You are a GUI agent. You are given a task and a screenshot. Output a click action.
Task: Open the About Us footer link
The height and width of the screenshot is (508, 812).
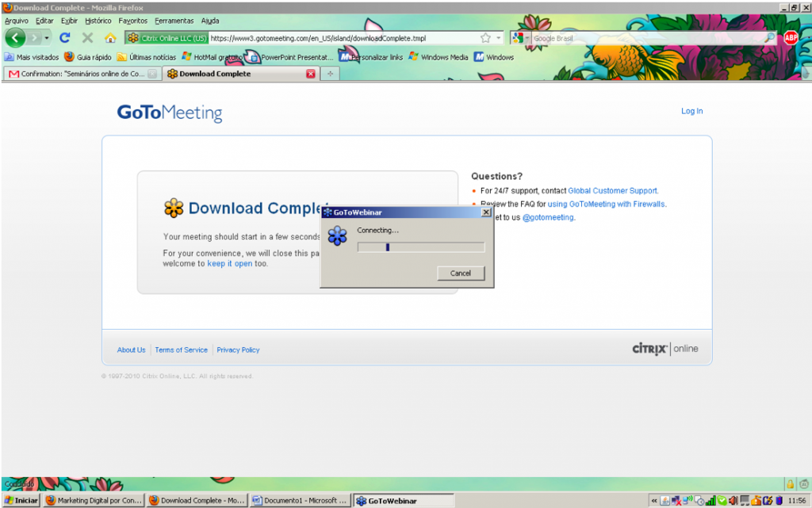131,350
